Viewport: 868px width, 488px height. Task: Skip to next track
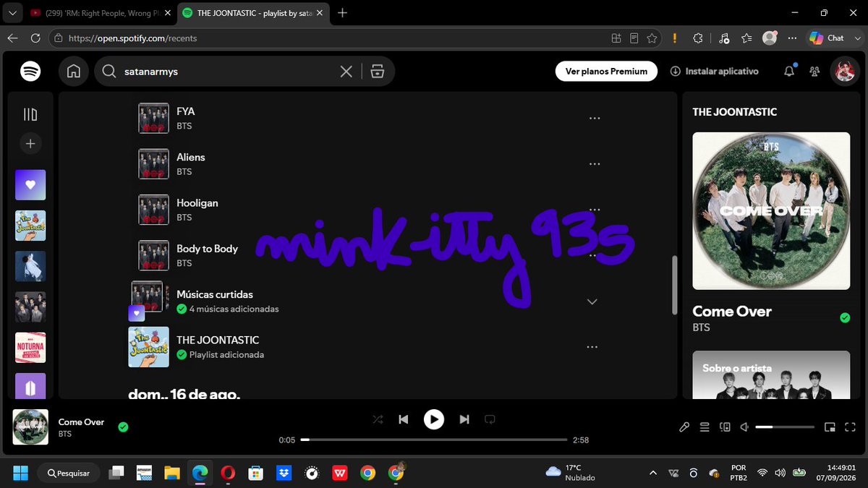464,419
